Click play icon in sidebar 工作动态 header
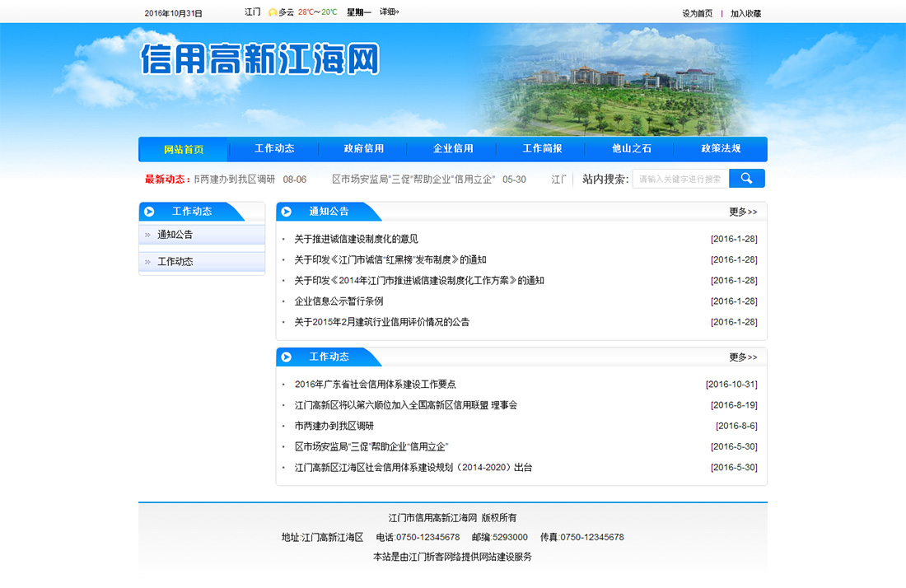 pos(150,212)
